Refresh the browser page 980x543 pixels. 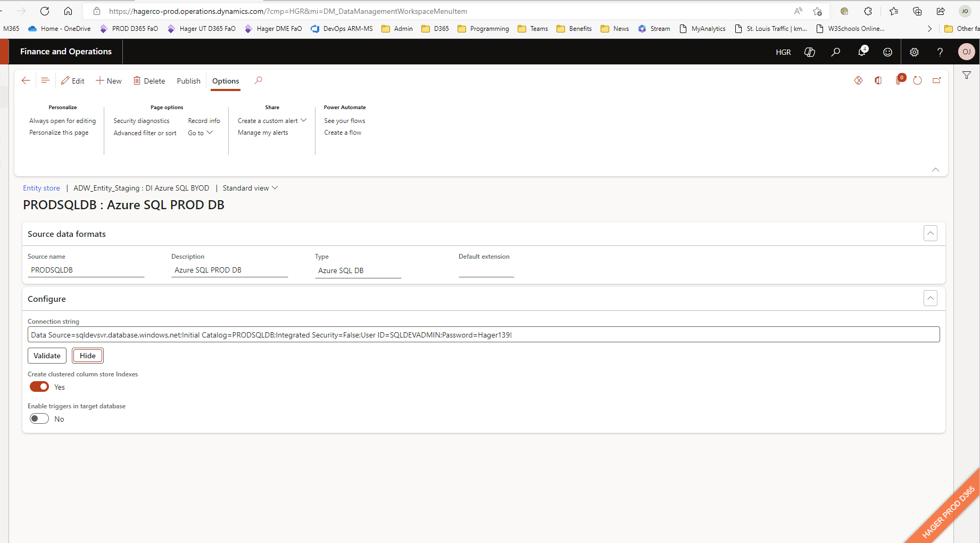click(45, 11)
